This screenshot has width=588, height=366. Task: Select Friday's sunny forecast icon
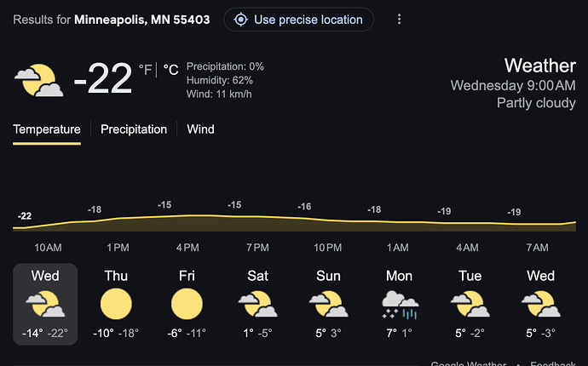pyautogui.click(x=187, y=304)
